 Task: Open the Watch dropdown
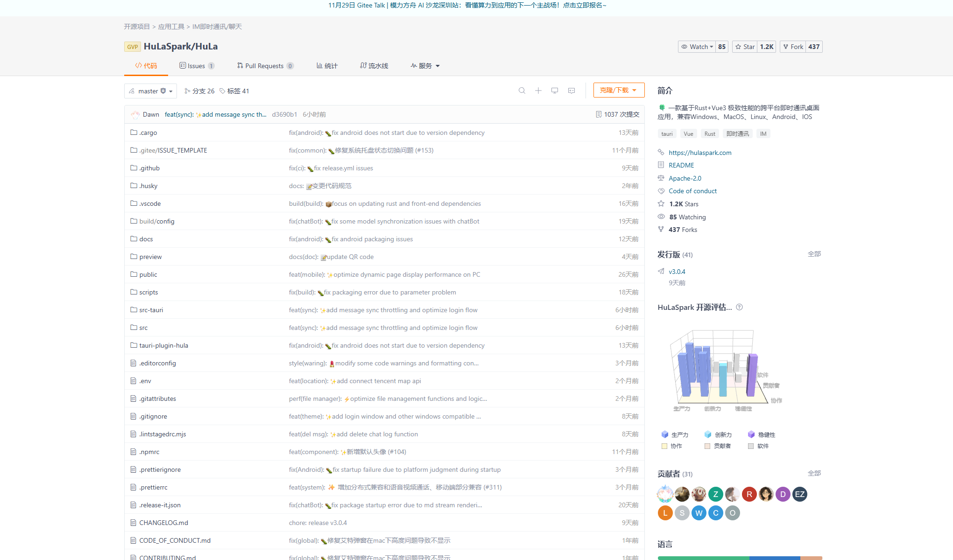point(697,47)
